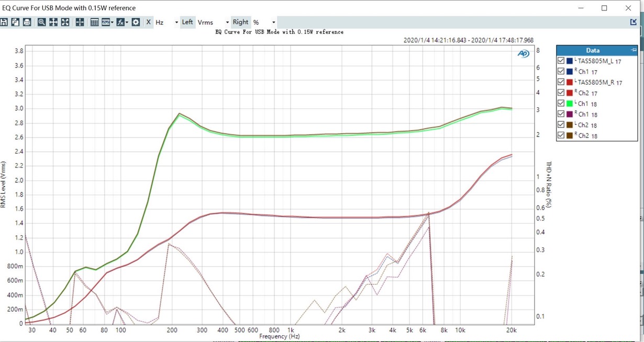Image resolution: width=644 pixels, height=342 pixels.
Task: Uncheck the TAS5805M_L 17 trace checkbox
Action: pos(561,61)
